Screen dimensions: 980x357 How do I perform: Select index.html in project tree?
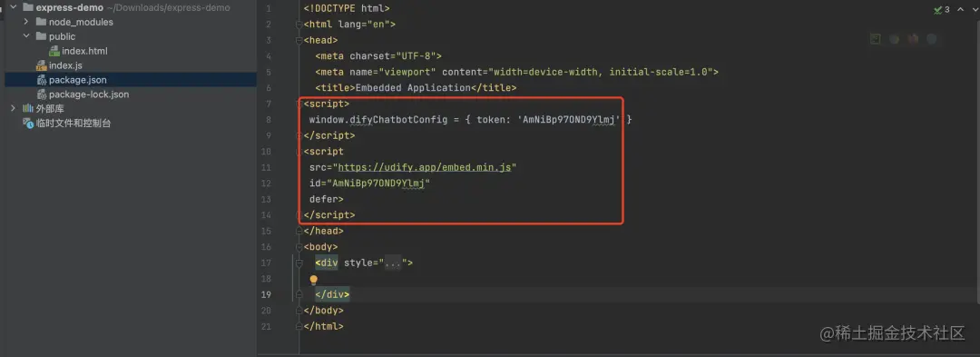tap(85, 51)
